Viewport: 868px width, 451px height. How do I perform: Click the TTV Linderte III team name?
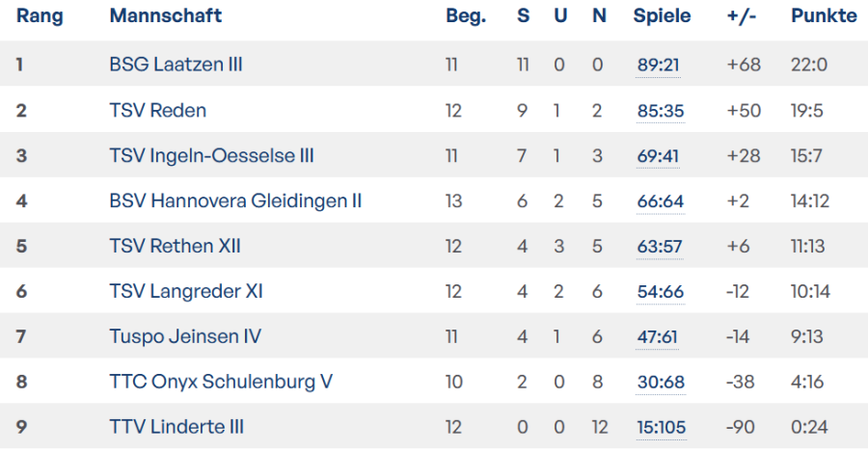(176, 428)
